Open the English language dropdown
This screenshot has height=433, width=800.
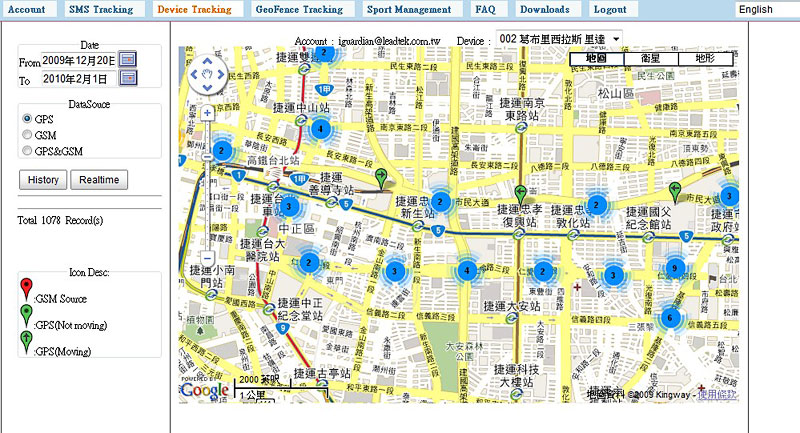click(x=767, y=9)
